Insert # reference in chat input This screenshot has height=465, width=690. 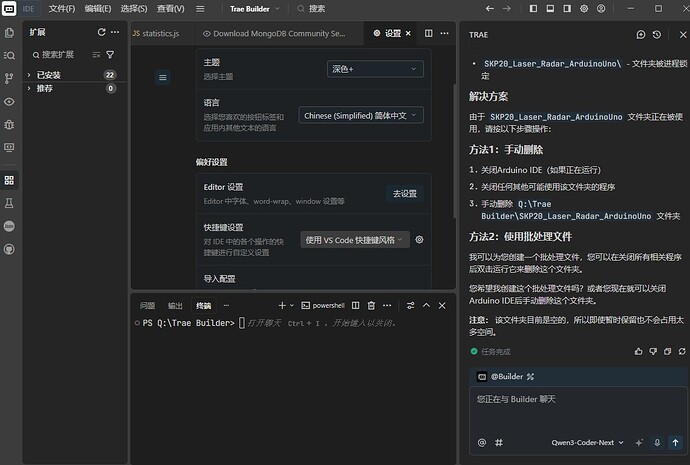(x=499, y=443)
